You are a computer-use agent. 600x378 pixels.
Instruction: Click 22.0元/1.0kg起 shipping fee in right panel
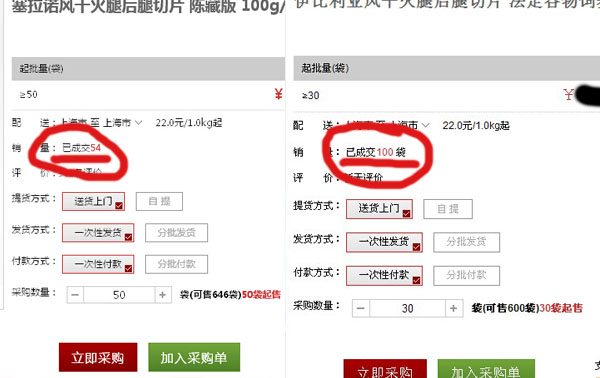click(x=476, y=125)
